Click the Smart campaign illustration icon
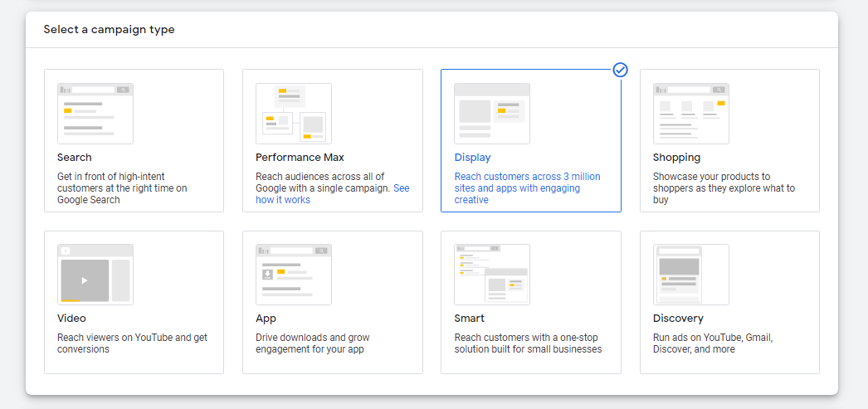Image resolution: width=868 pixels, height=409 pixels. point(491,275)
